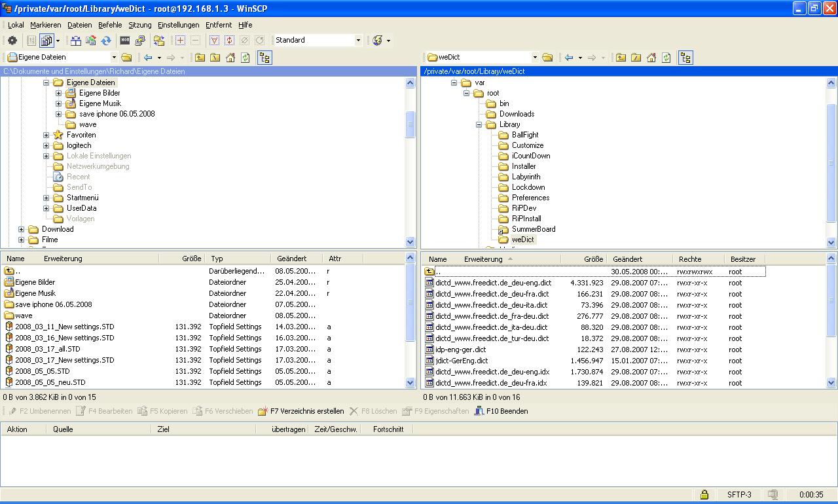The height and width of the screenshot is (504, 838).
Task: Toggle the queue view button in toolbar
Action: [x=46, y=41]
